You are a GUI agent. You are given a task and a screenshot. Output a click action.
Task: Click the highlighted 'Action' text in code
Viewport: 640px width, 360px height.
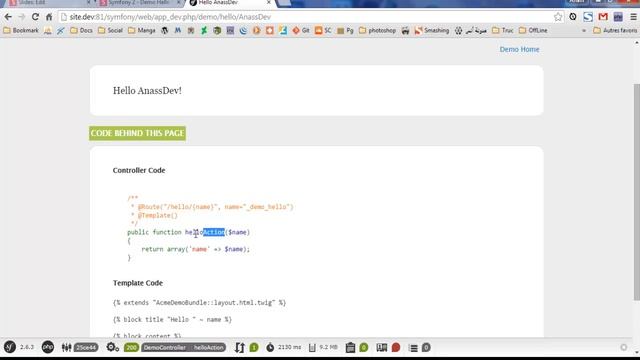click(214, 232)
